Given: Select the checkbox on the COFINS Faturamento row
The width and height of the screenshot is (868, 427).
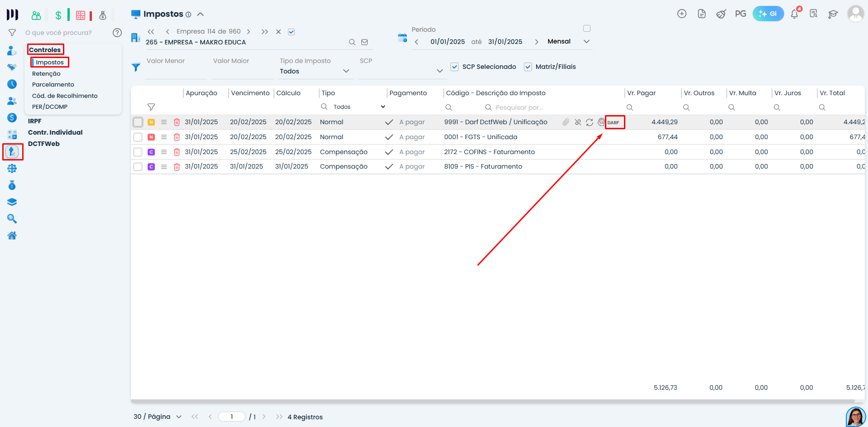Looking at the screenshot, I should (x=138, y=152).
